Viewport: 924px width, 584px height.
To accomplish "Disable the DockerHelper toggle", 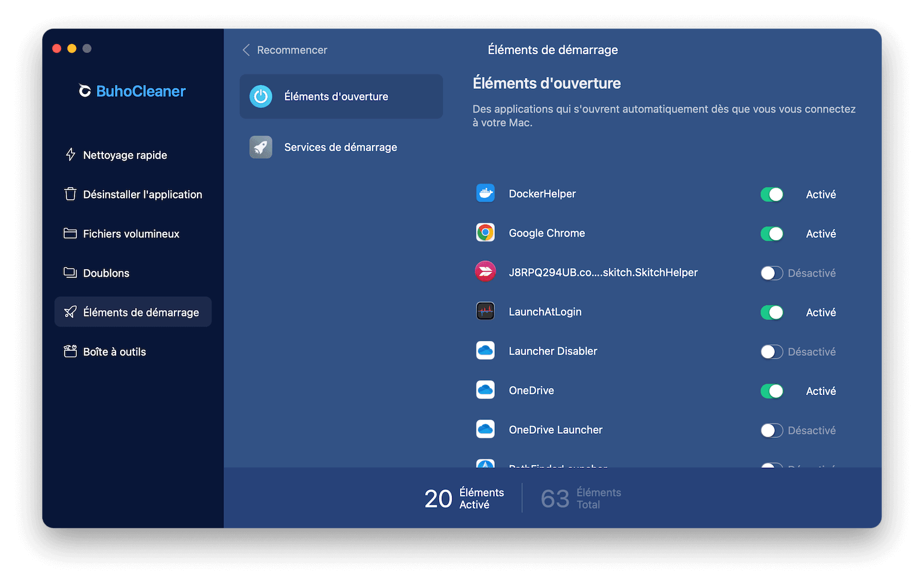I will click(x=772, y=195).
